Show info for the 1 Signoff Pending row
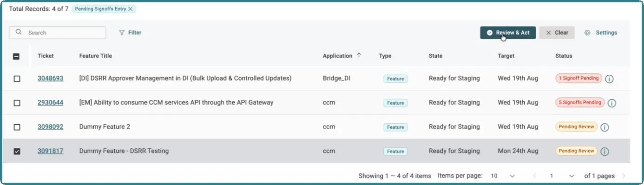644x185 pixels. 609,79
